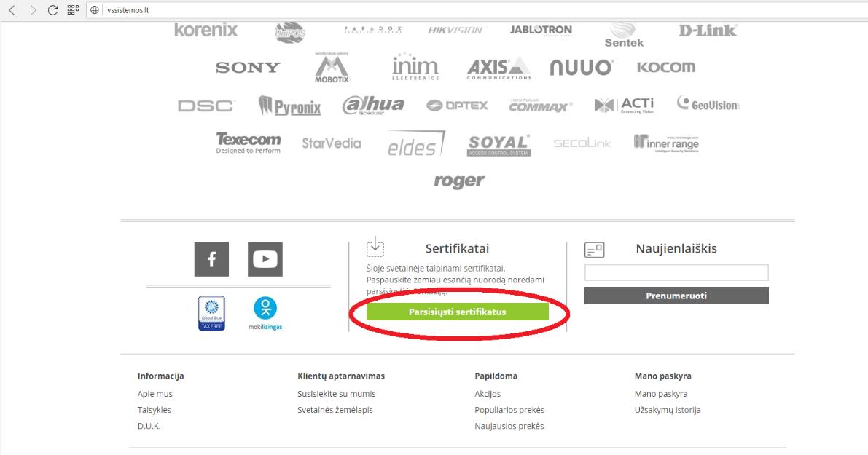Open the StarVedia brand logo
The height and width of the screenshot is (455, 868).
pos(332,143)
